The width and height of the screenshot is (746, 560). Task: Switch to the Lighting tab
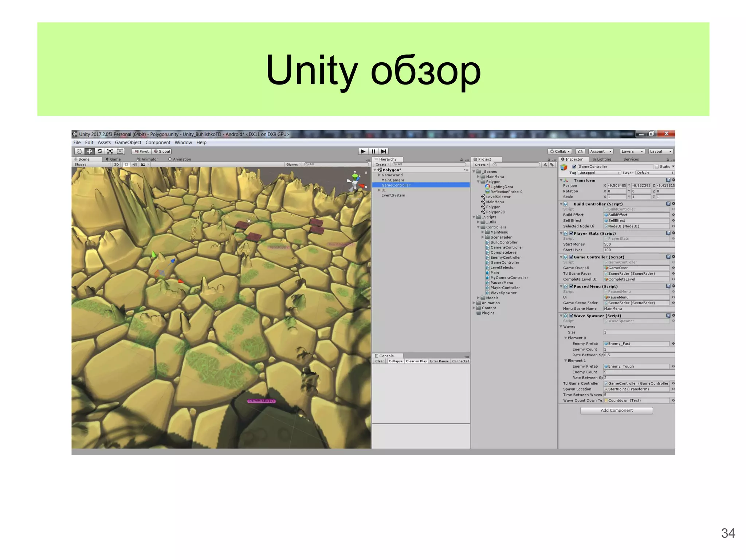[601, 159]
